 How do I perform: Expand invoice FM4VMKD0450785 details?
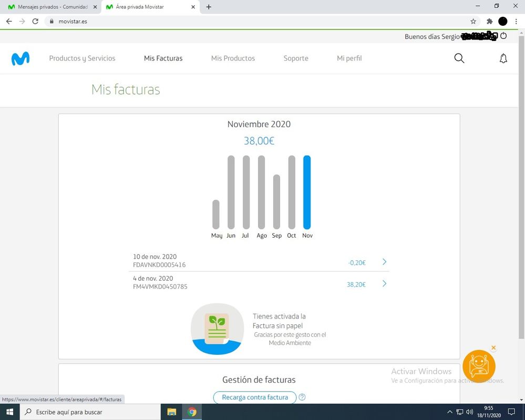pyautogui.click(x=384, y=284)
